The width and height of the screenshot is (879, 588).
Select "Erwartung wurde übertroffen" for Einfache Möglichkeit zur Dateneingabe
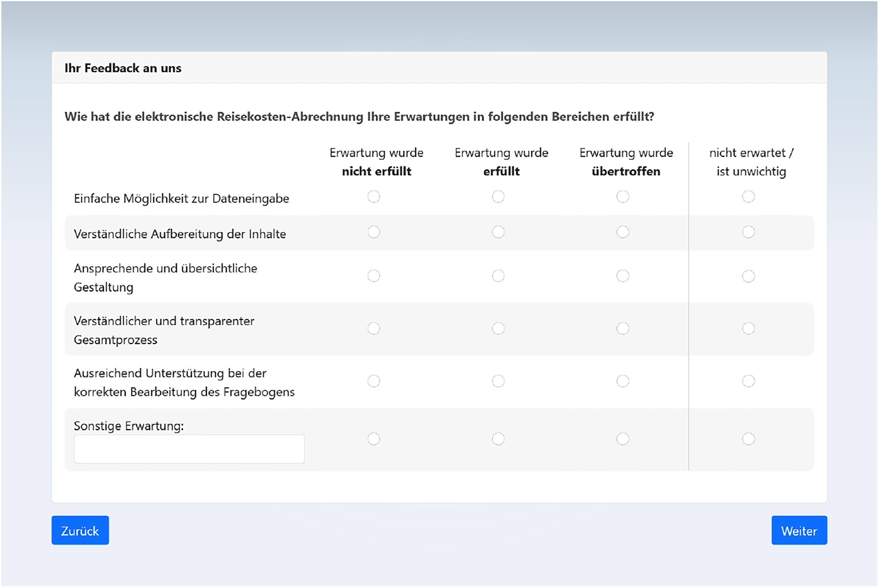[623, 196]
